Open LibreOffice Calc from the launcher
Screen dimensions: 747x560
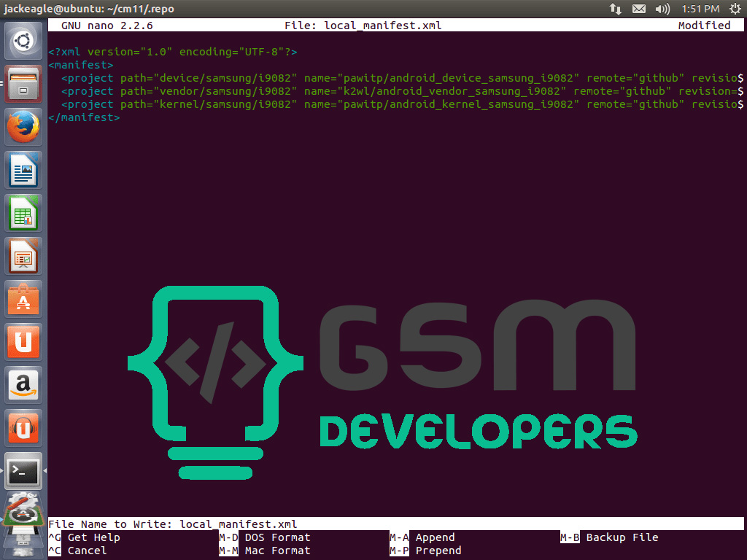pyautogui.click(x=23, y=213)
